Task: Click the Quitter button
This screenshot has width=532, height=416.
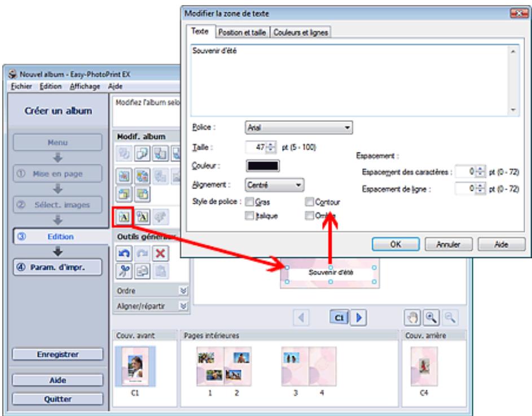Action: click(58, 399)
